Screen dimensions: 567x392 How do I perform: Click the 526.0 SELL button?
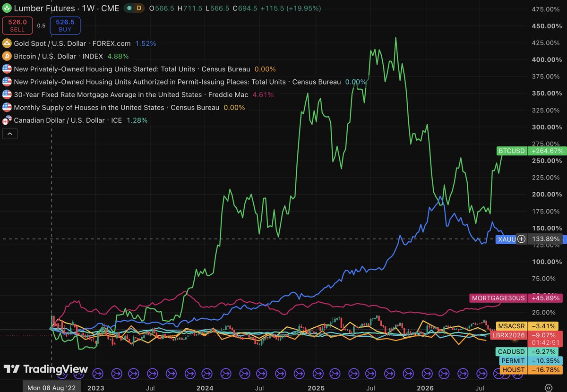(x=17, y=26)
